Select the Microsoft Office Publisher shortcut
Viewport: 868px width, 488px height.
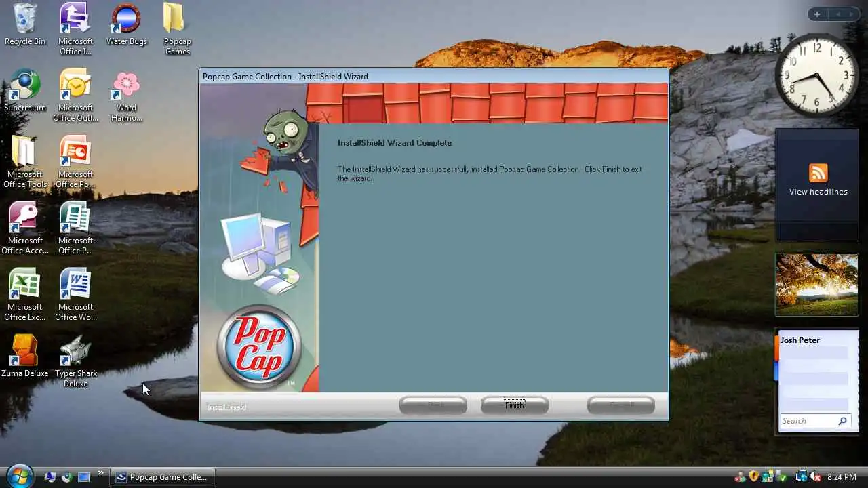[x=75, y=228]
